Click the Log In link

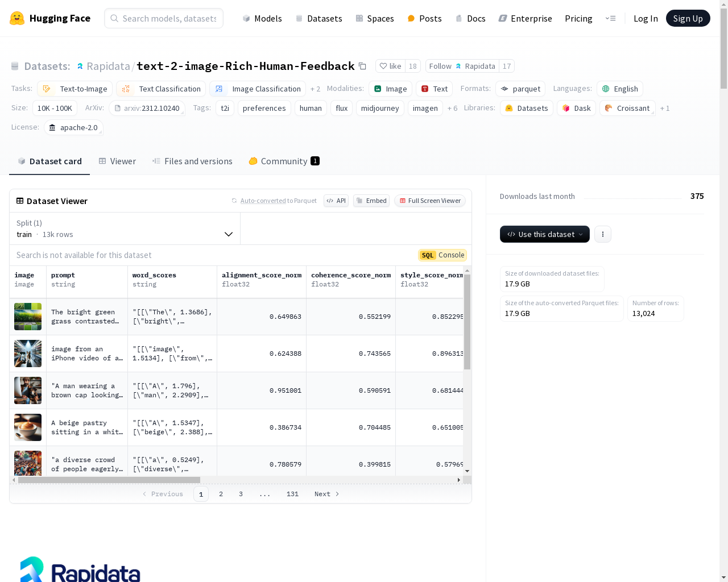tap(646, 18)
